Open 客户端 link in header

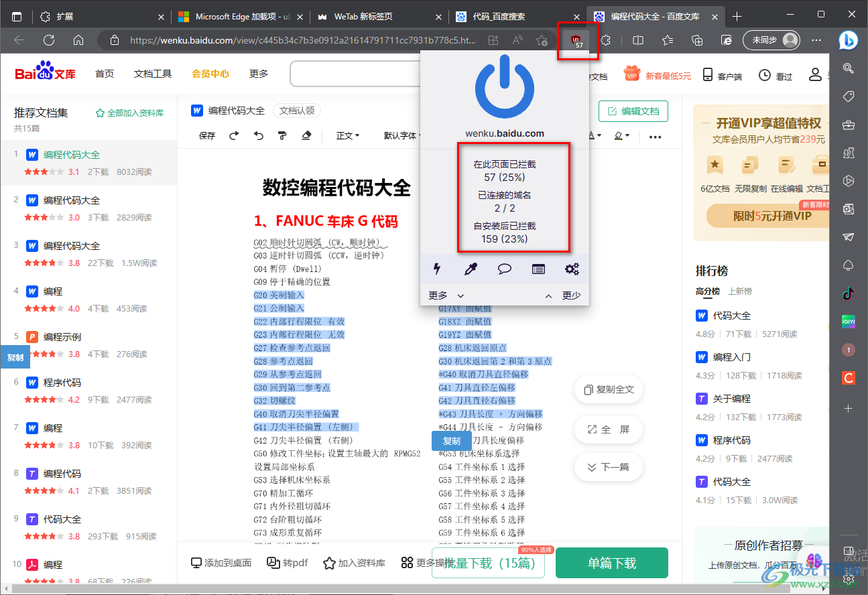[x=722, y=76]
